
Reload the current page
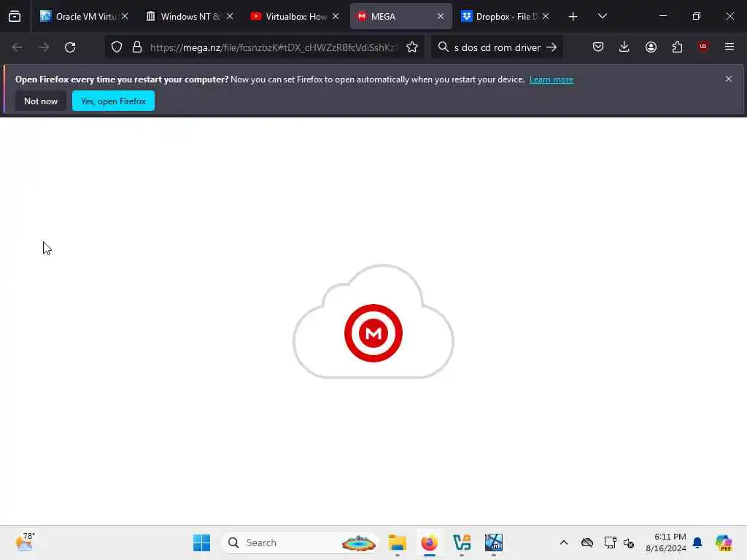70,47
